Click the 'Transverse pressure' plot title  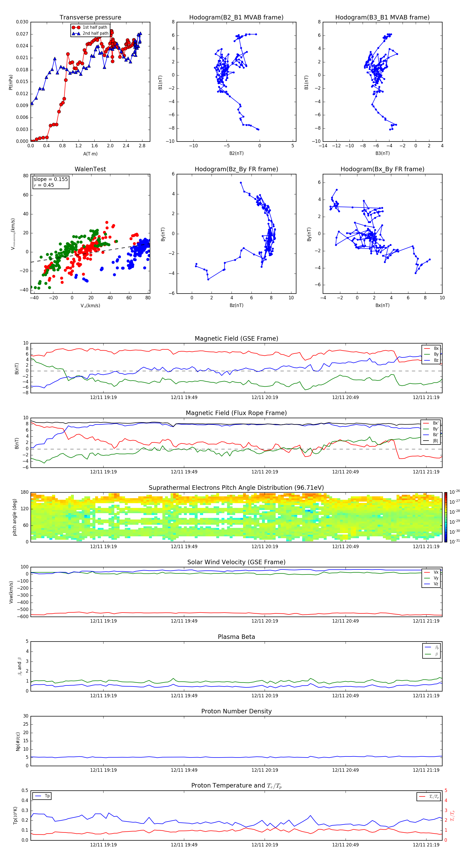click(x=90, y=18)
